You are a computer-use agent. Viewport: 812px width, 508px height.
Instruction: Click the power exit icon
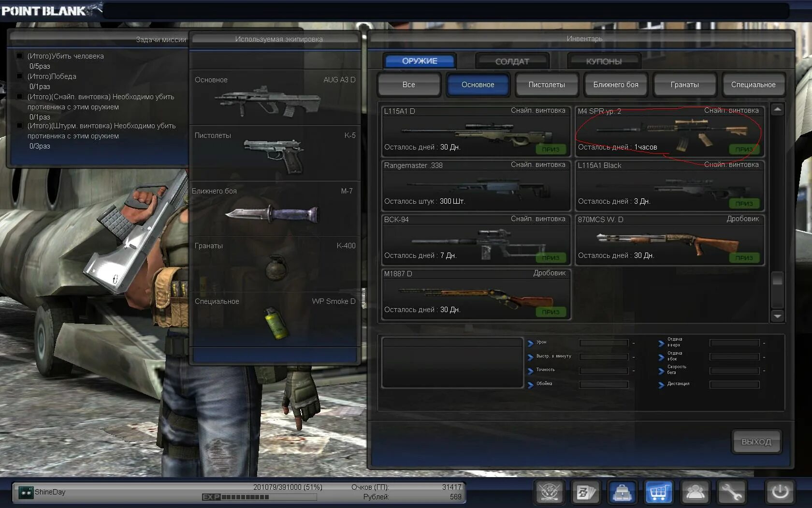[780, 493]
